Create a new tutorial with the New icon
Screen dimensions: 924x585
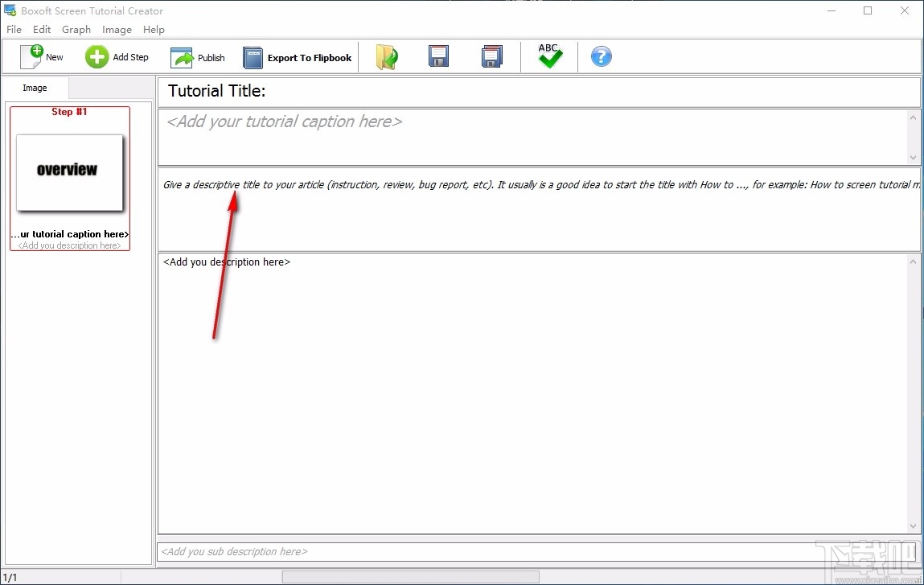[x=33, y=56]
